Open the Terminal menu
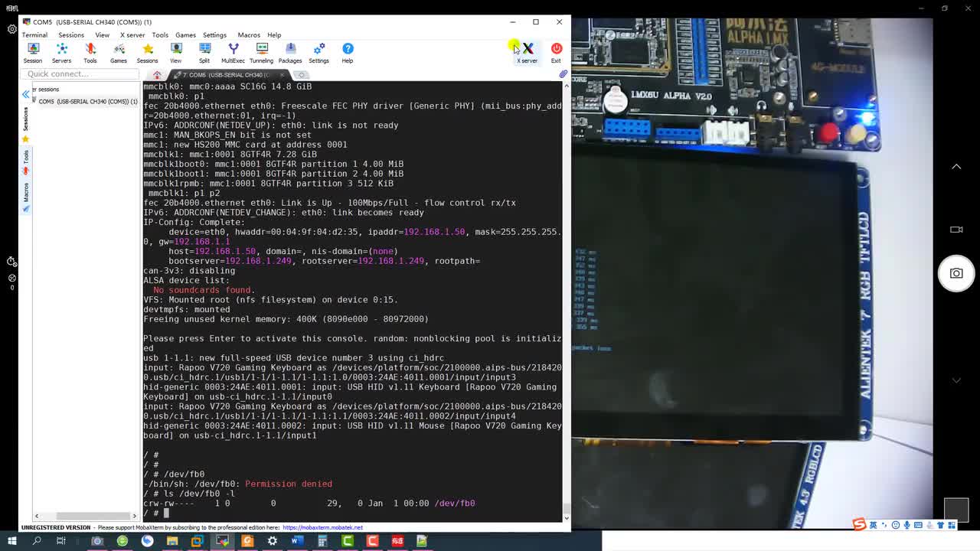Screen dimensions: 980x551 click(x=34, y=34)
